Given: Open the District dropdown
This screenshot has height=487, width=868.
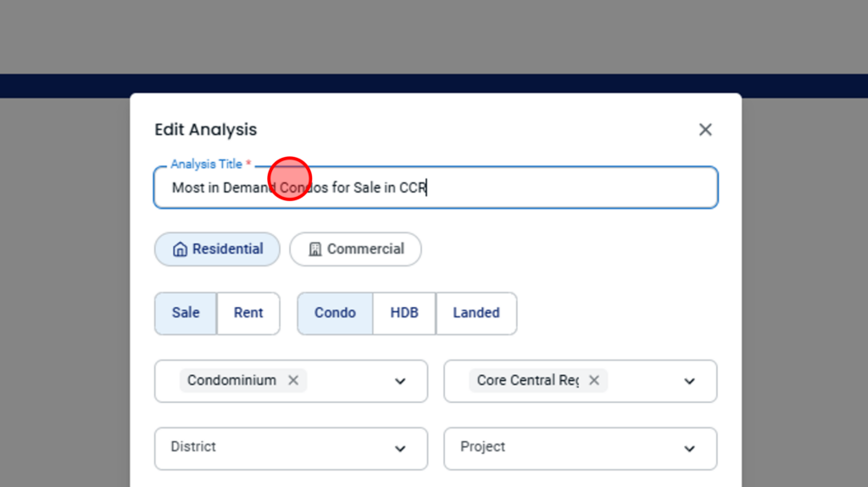Looking at the screenshot, I should pyautogui.click(x=292, y=448).
